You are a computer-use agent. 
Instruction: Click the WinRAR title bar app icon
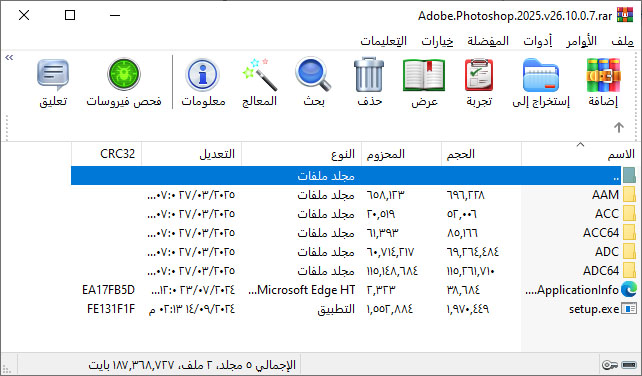(x=625, y=16)
